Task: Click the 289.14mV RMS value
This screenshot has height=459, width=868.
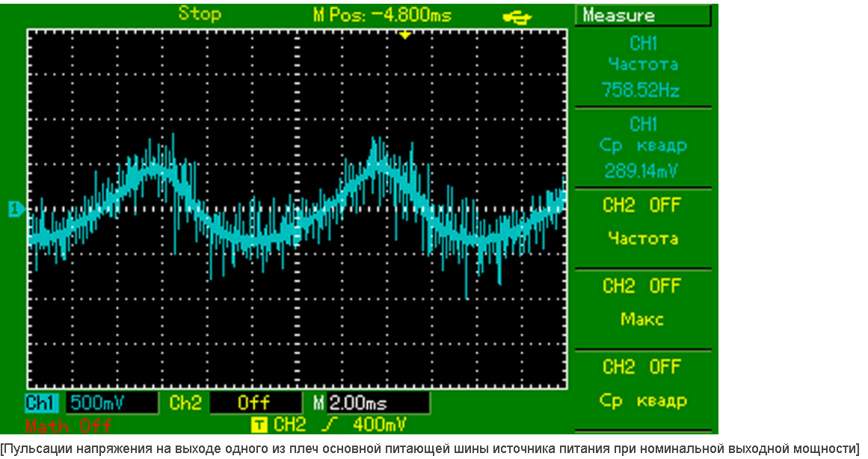Action: pos(641,170)
